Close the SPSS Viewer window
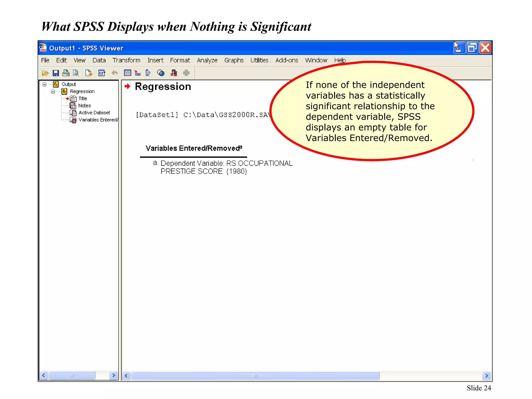Image resolution: width=532 pixels, height=399 pixels. [485, 48]
